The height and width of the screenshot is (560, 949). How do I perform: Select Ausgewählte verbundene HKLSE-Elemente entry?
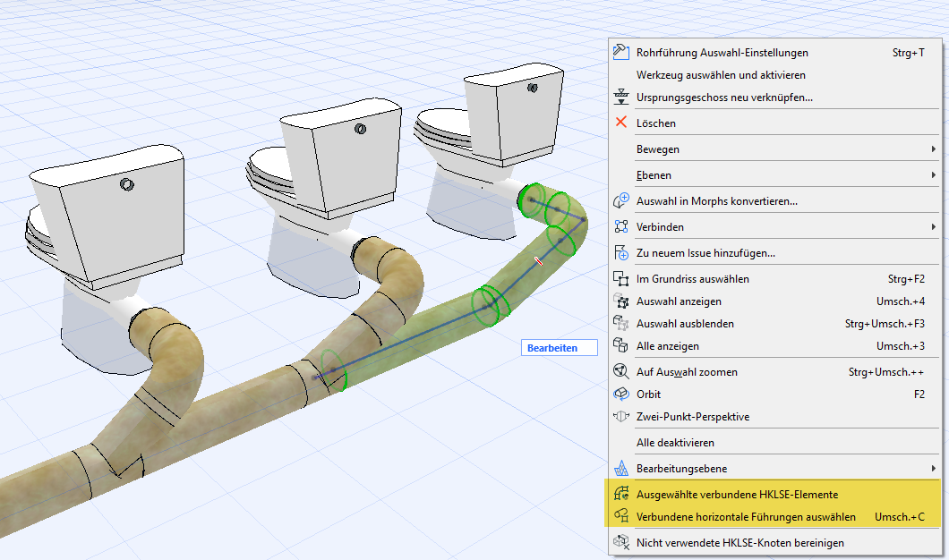pyautogui.click(x=737, y=494)
